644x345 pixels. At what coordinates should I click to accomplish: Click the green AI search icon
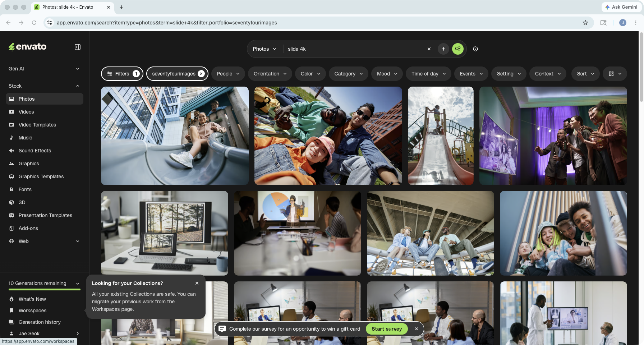457,49
